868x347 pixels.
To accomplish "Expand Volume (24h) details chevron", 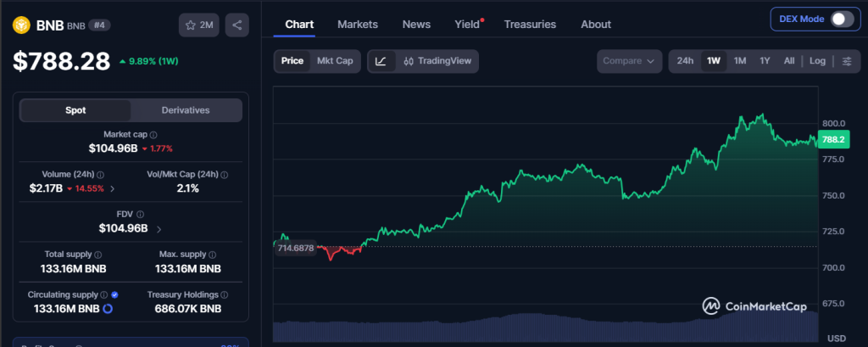I will pos(113,188).
